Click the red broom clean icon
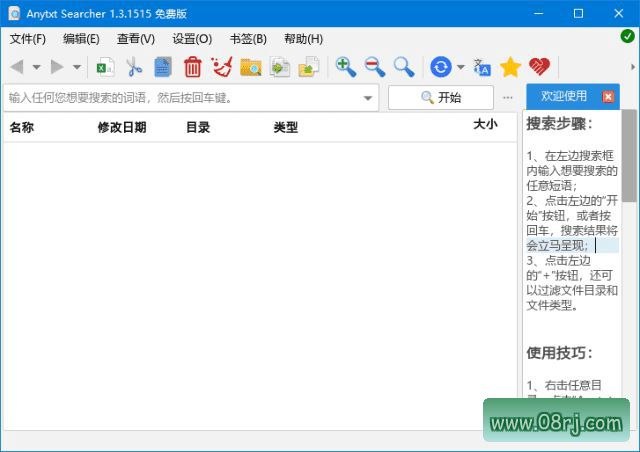The image size is (640, 452). pos(222,67)
